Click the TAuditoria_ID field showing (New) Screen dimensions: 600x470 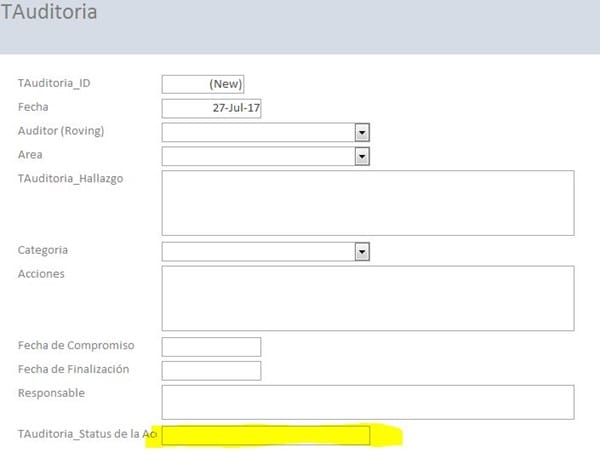(203, 84)
